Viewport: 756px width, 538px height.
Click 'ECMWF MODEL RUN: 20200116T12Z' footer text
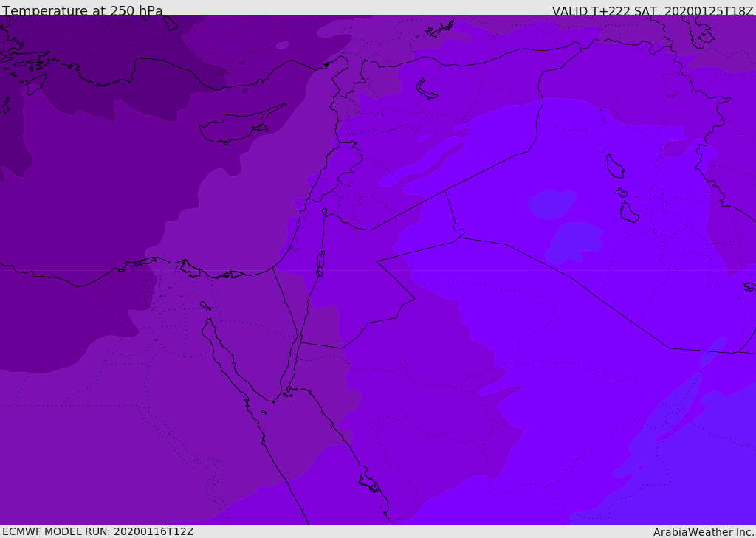[x=98, y=532]
